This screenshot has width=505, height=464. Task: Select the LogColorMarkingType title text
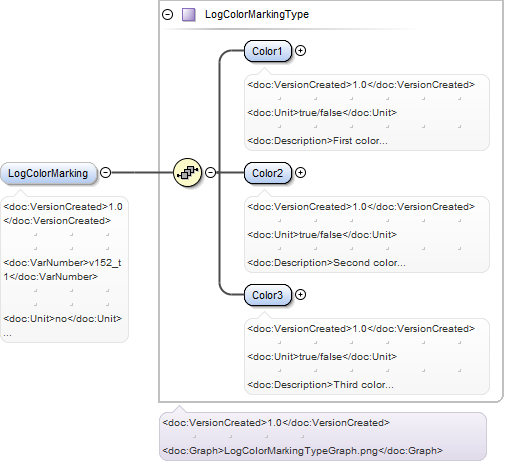[257, 14]
